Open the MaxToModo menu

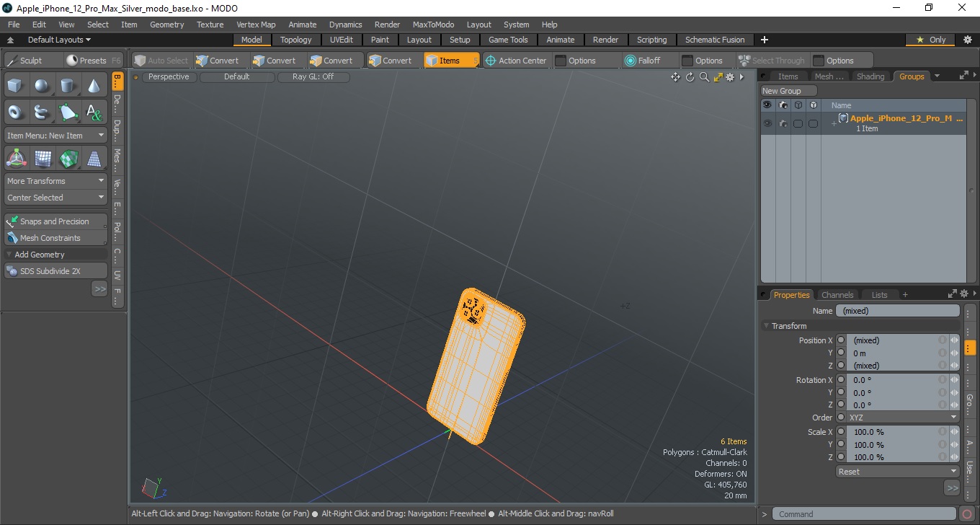pyautogui.click(x=433, y=25)
